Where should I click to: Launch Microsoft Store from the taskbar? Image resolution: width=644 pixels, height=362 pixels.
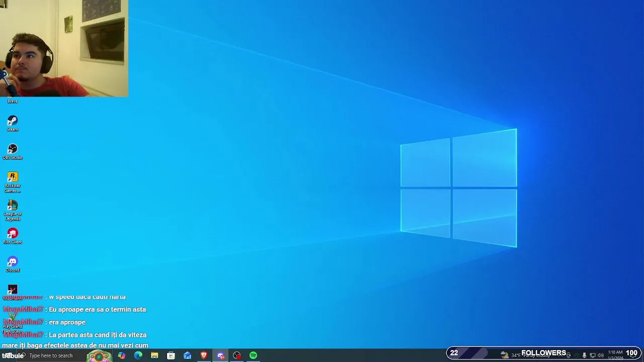[171, 355]
